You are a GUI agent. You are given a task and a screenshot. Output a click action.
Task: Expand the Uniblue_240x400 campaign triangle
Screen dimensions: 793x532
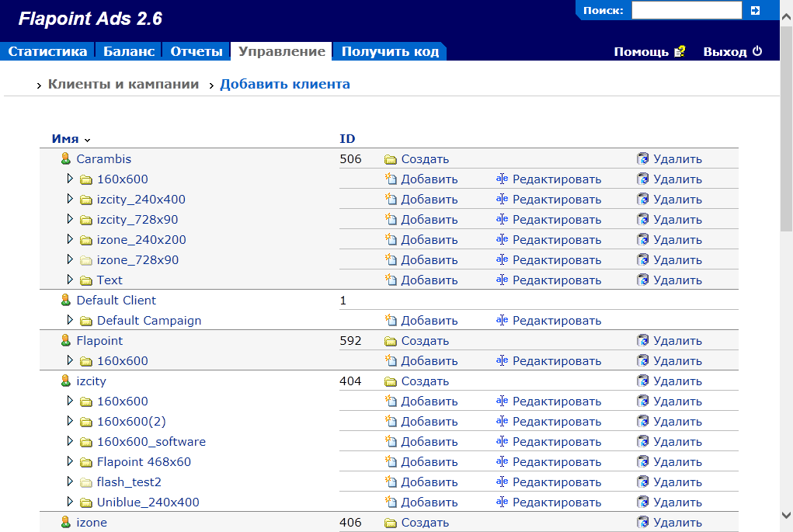pyautogui.click(x=70, y=502)
